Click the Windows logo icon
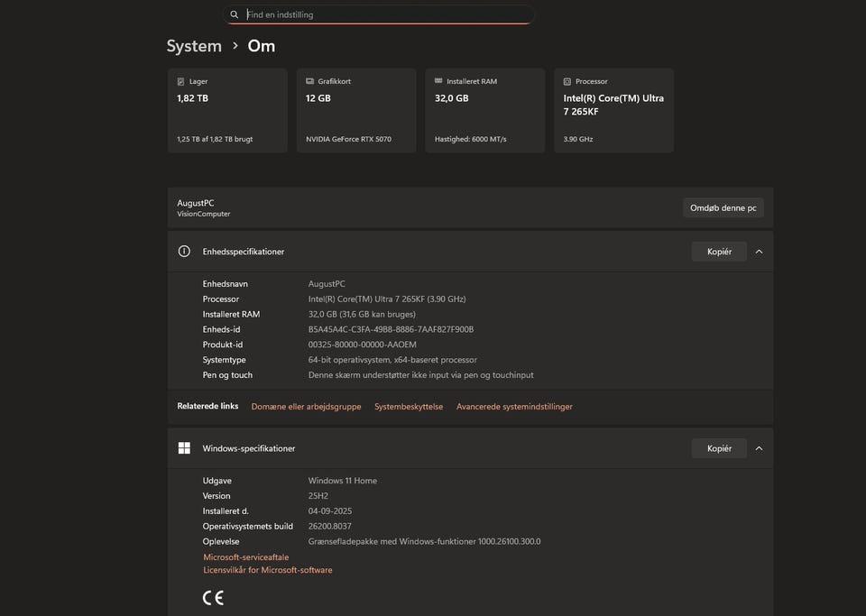 tap(184, 448)
